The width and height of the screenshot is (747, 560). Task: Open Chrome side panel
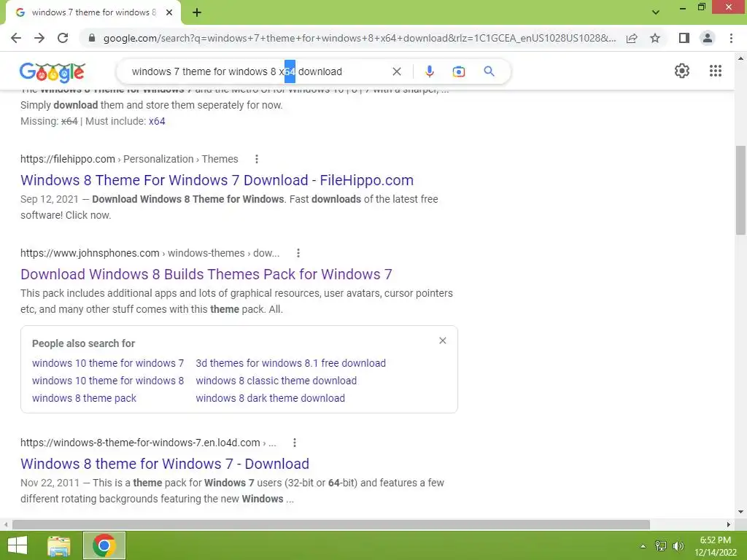pyautogui.click(x=684, y=38)
